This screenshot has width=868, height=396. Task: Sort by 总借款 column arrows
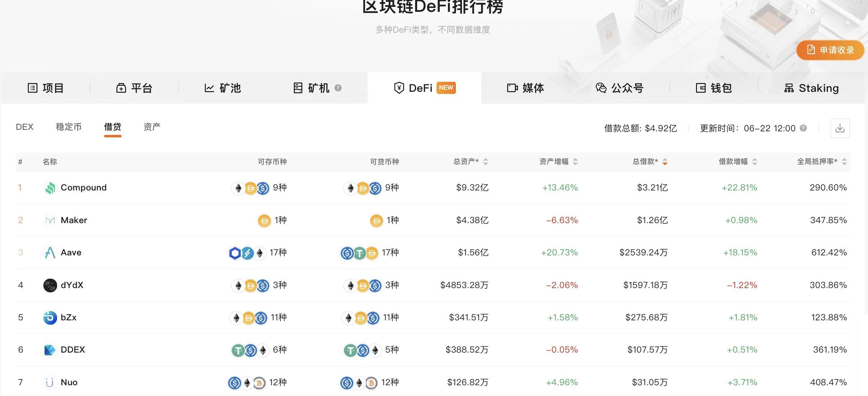tap(665, 162)
